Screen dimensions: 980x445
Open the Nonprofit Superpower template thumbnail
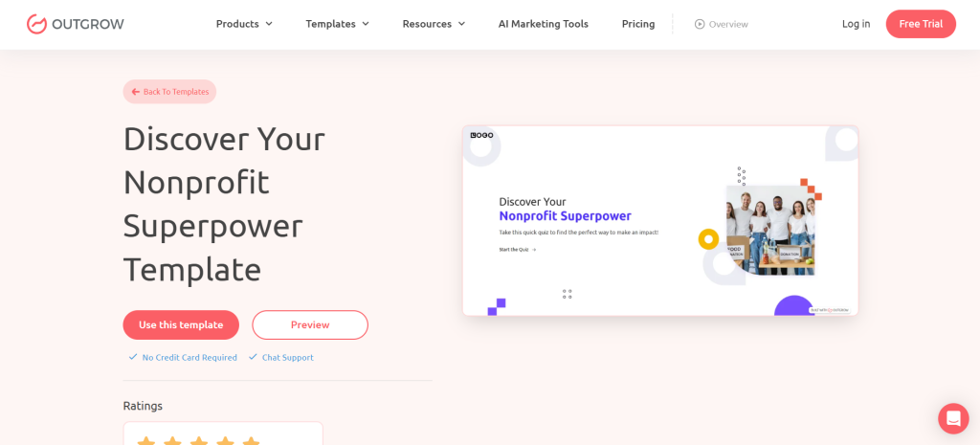[x=660, y=220]
